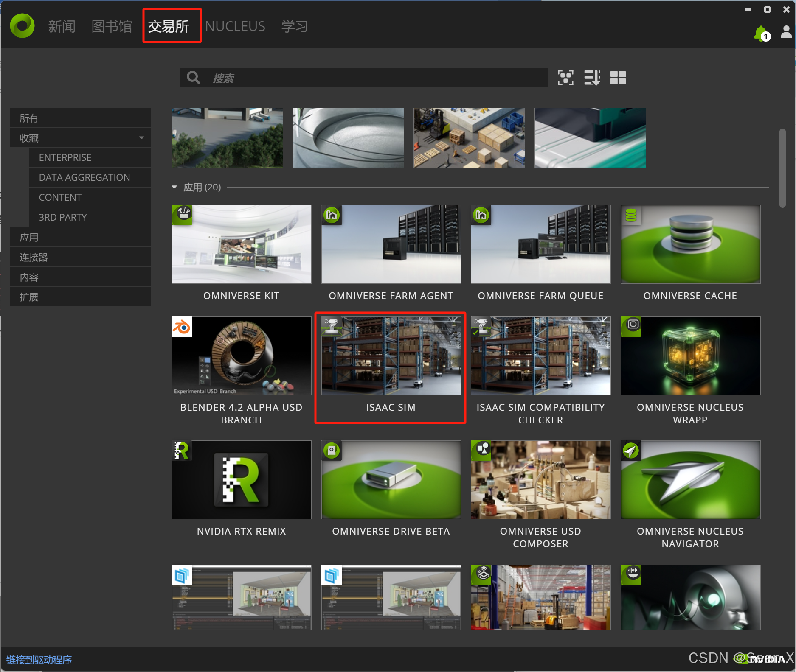Open the 新闻 (News) tab
The height and width of the screenshot is (672, 796).
click(62, 26)
